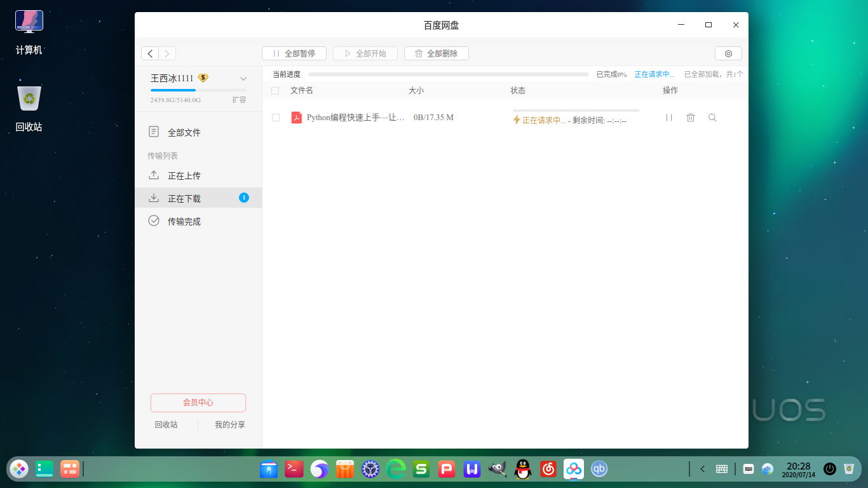
Task: Click the overall download progress bar
Action: [x=449, y=74]
